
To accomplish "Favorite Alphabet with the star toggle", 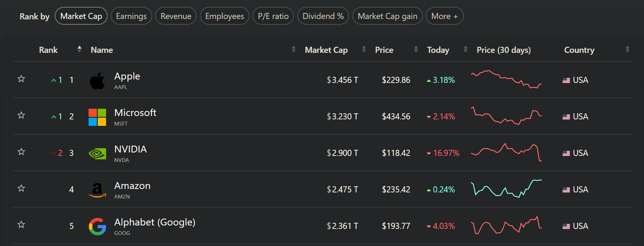I will (x=21, y=225).
